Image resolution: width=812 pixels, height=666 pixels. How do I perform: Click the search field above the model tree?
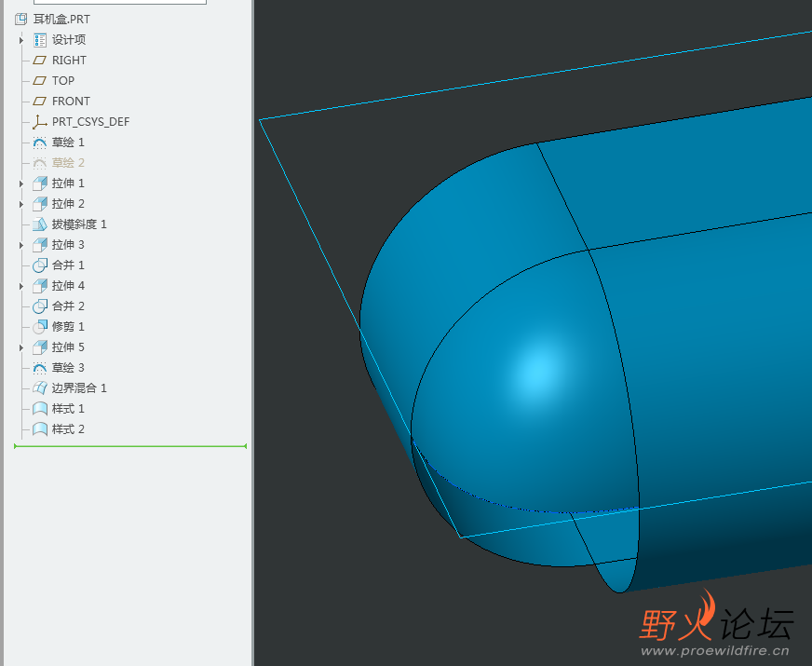coord(119,2)
